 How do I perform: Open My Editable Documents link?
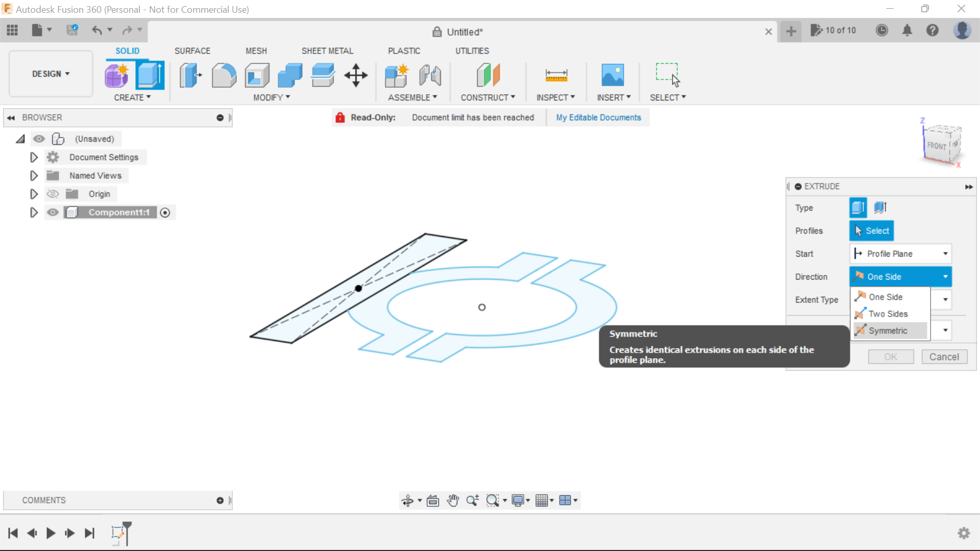598,117
